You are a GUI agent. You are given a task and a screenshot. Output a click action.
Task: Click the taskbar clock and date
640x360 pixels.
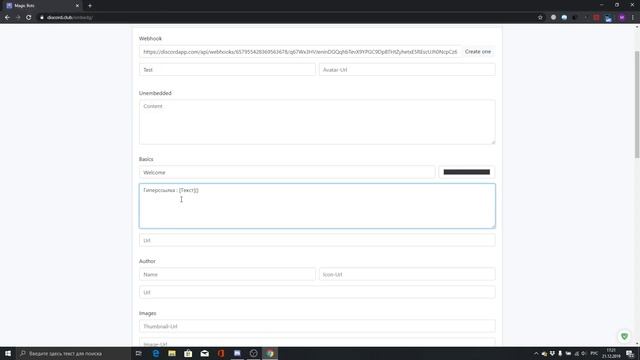[x=611, y=353]
